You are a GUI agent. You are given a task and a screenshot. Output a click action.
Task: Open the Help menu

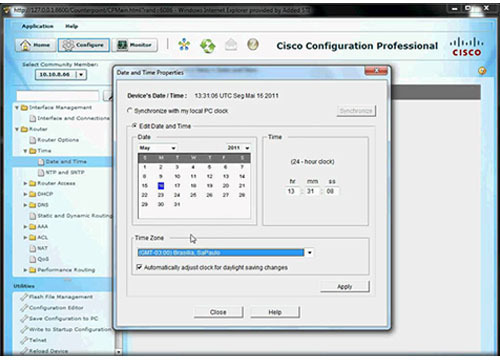point(71,26)
